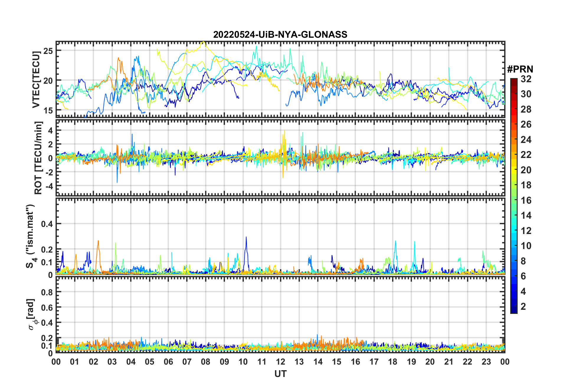Click UT axis tick label "03"
The width and height of the screenshot is (561, 392).
point(112,362)
